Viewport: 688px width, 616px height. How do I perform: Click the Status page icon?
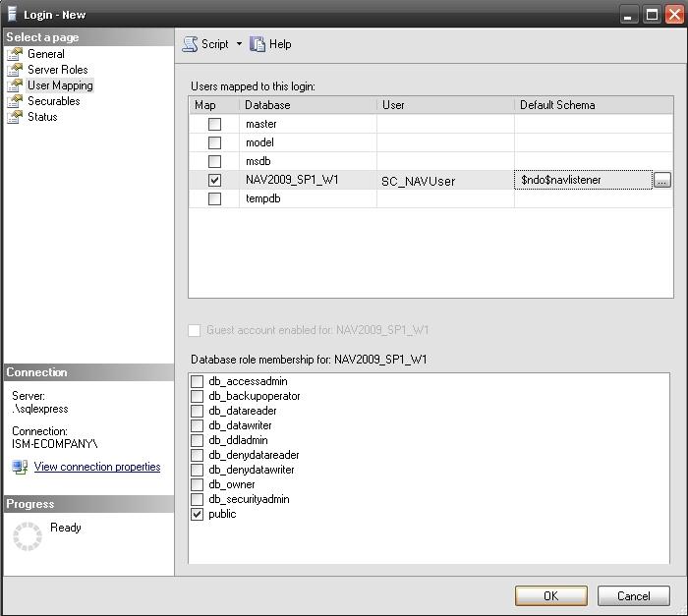pyautogui.click(x=15, y=117)
